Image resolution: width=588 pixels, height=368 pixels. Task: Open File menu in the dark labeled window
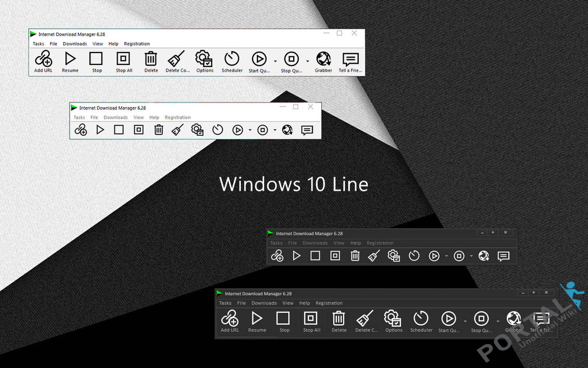(x=241, y=303)
